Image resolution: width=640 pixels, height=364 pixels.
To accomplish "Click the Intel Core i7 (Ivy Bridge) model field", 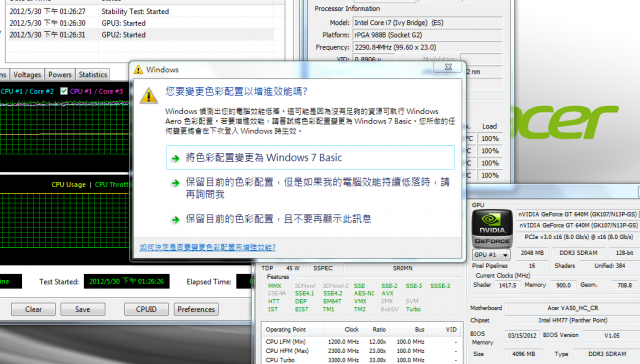I will coord(427,22).
